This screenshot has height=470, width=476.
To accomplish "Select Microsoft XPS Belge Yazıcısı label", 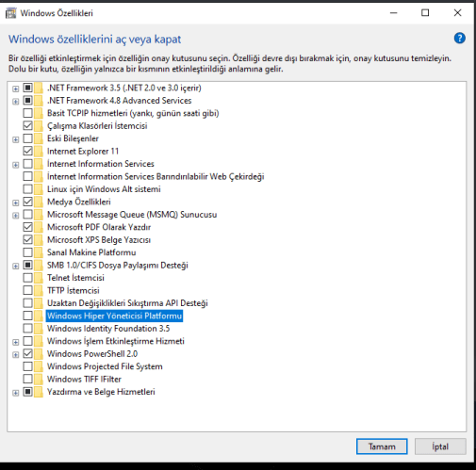I will click(99, 240).
